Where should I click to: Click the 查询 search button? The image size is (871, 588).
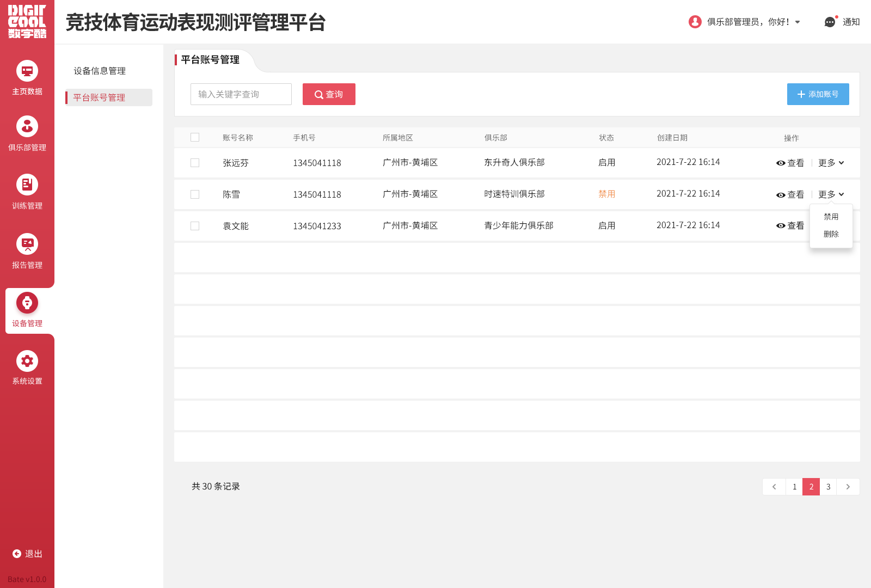(329, 94)
